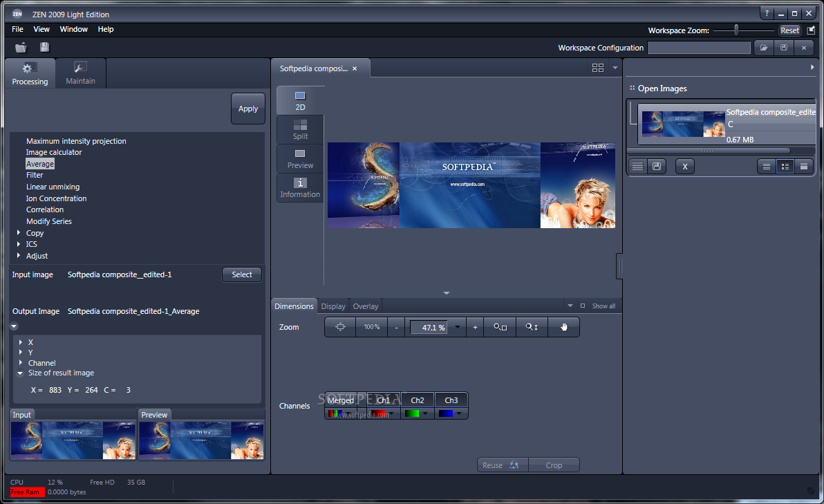Open the View menu
This screenshot has height=504, width=824.
(x=41, y=30)
